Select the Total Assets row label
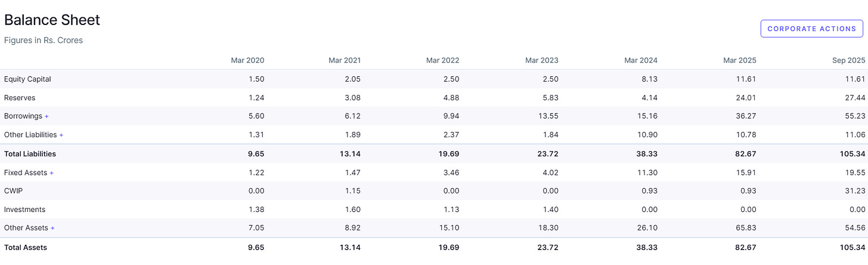 25,247
